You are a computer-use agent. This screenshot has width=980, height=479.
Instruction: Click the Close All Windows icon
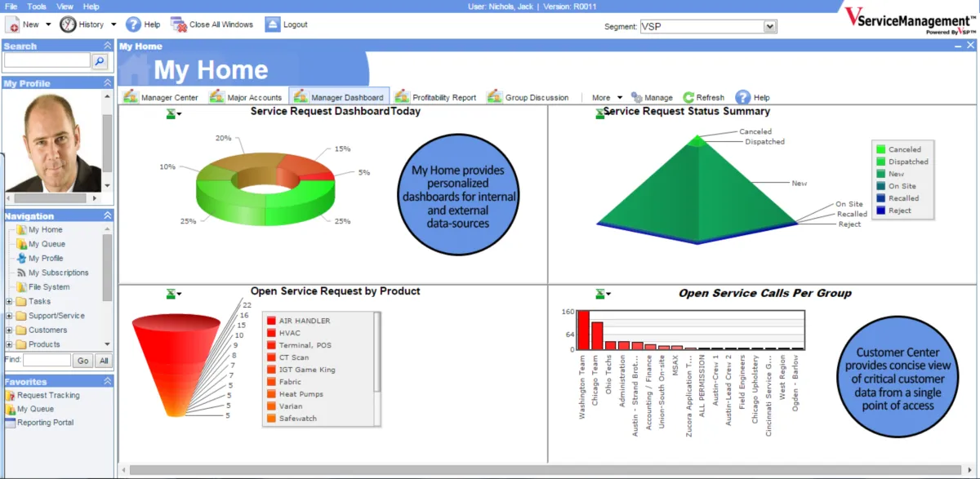178,24
